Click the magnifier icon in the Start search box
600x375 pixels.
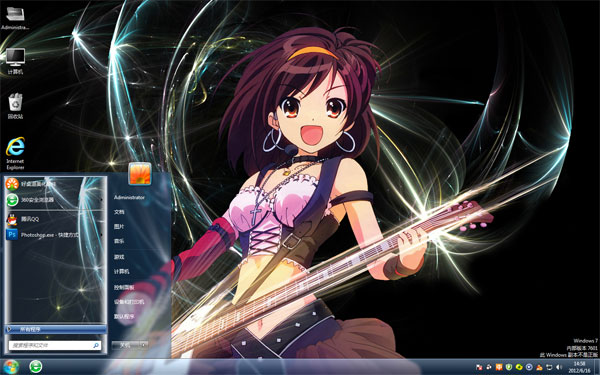coord(96,345)
